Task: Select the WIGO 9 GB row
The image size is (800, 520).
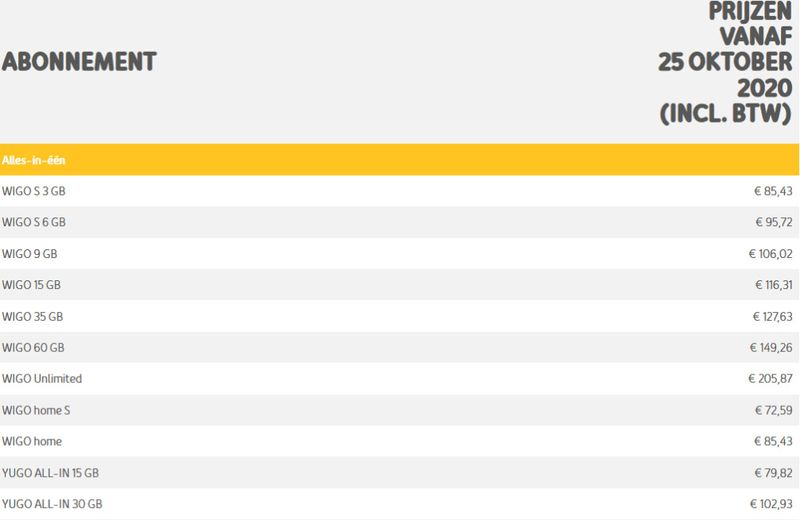Action: click(399, 254)
